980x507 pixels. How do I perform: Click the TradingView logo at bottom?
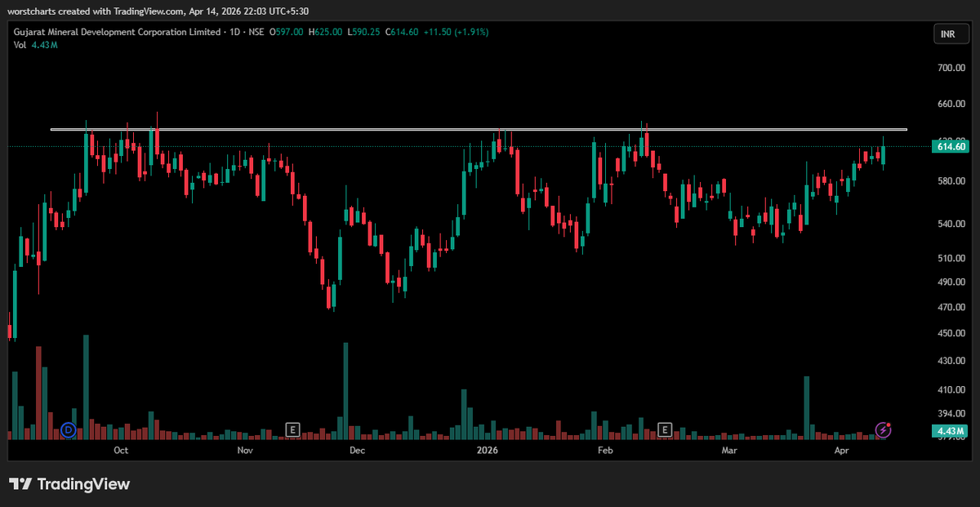pyautogui.click(x=69, y=484)
